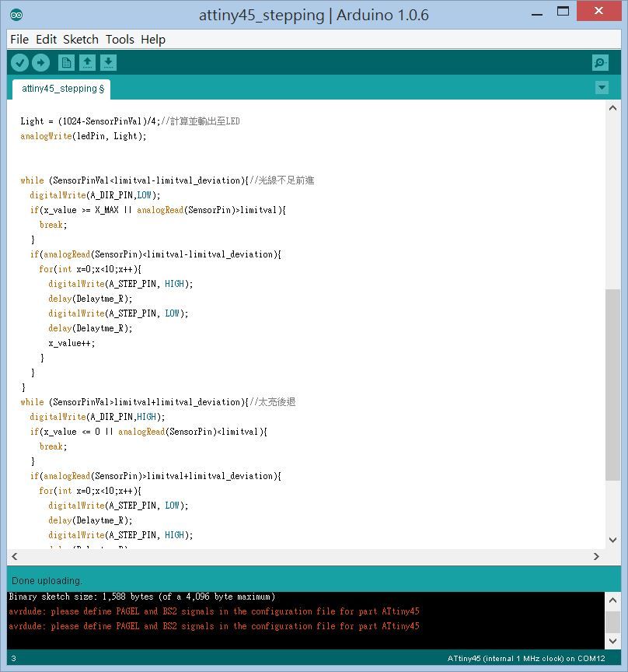Open a sketch with the Open icon

(x=87, y=63)
